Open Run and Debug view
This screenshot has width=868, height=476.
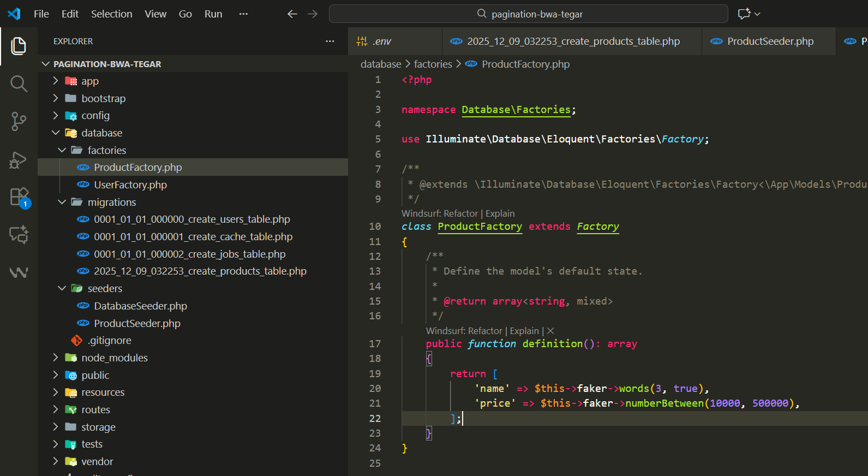19,160
